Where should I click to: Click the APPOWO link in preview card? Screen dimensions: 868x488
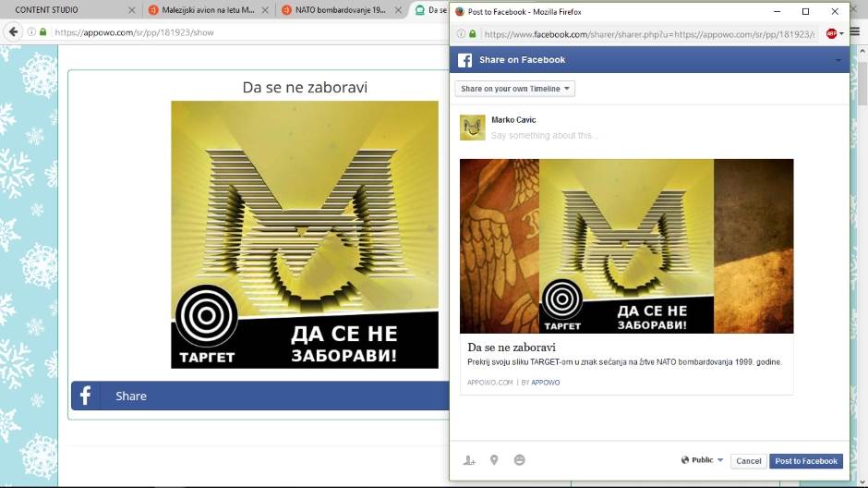[545, 383]
